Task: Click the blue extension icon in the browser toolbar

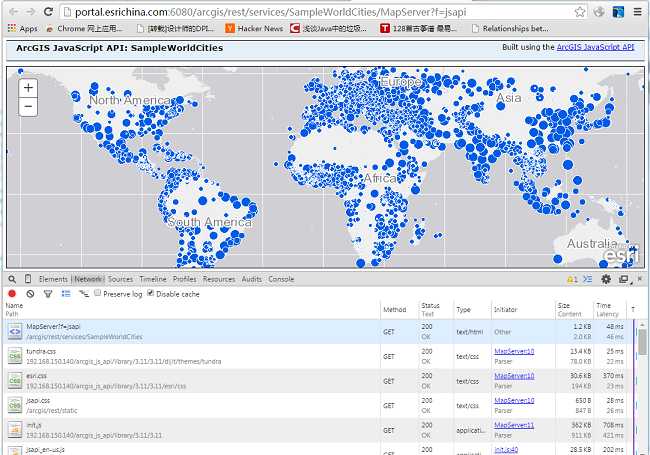Action: [x=618, y=12]
